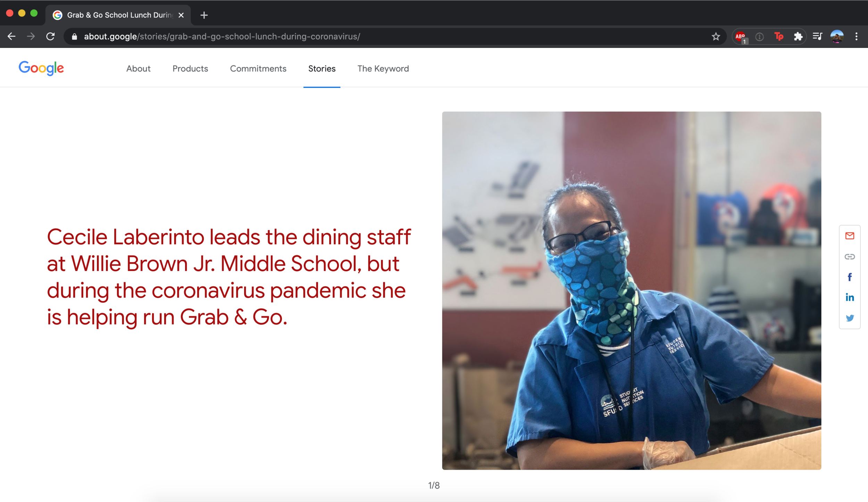
Task: Open Chrome three-dot menu
Action: (x=856, y=36)
